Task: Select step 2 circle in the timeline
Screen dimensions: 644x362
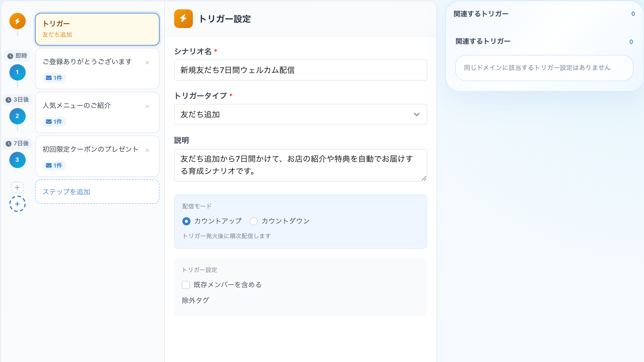Action: coord(18,116)
